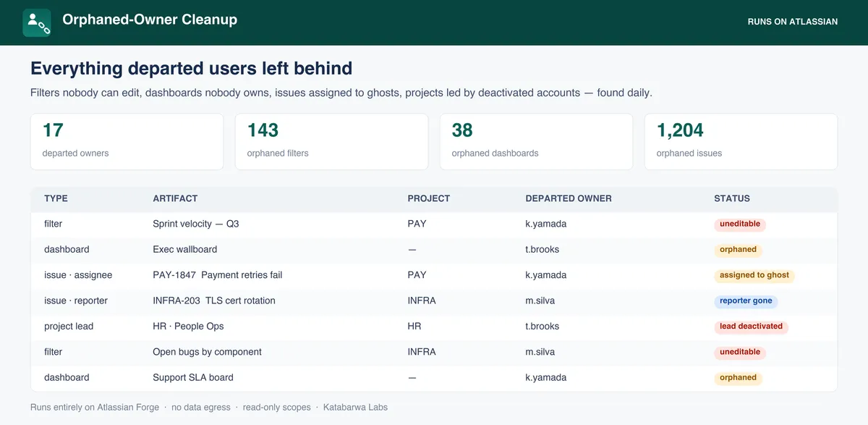Sort by the ARTIFACT column header
Screen dimensions: 868x425
(175, 198)
